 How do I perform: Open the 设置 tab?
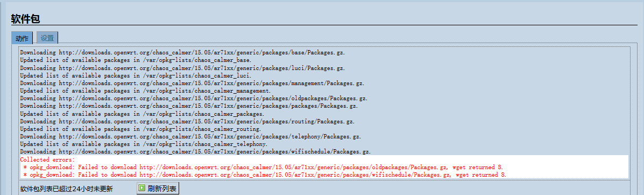click(x=47, y=38)
